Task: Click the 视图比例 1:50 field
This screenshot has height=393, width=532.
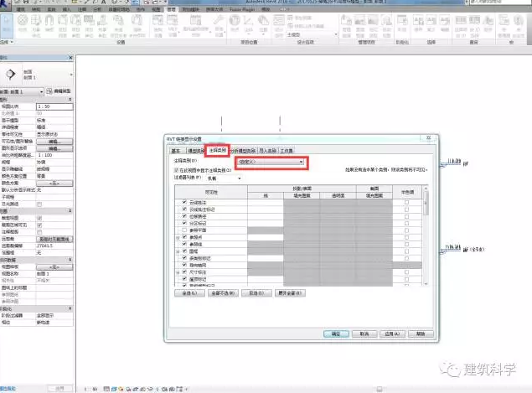Action: [x=54, y=106]
